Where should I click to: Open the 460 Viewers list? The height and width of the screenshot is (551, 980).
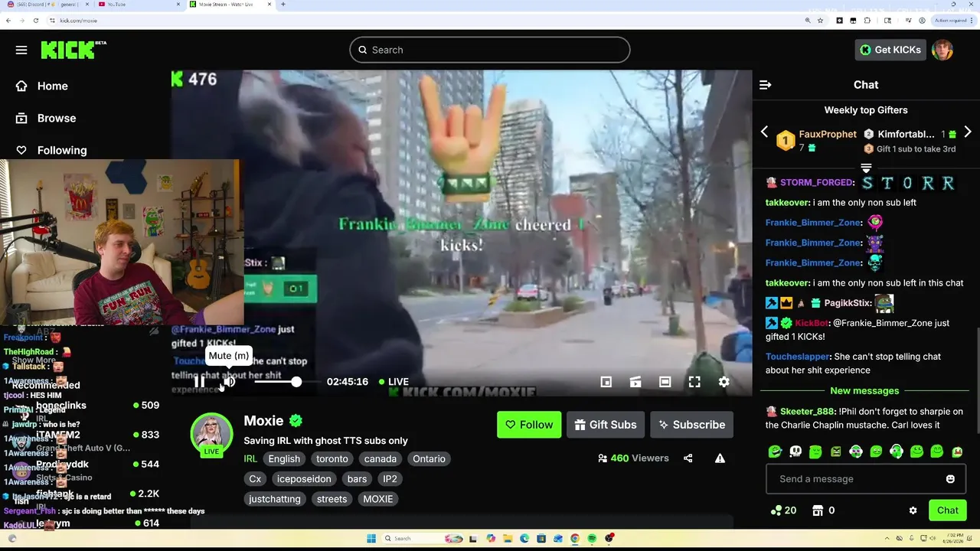pyautogui.click(x=633, y=458)
